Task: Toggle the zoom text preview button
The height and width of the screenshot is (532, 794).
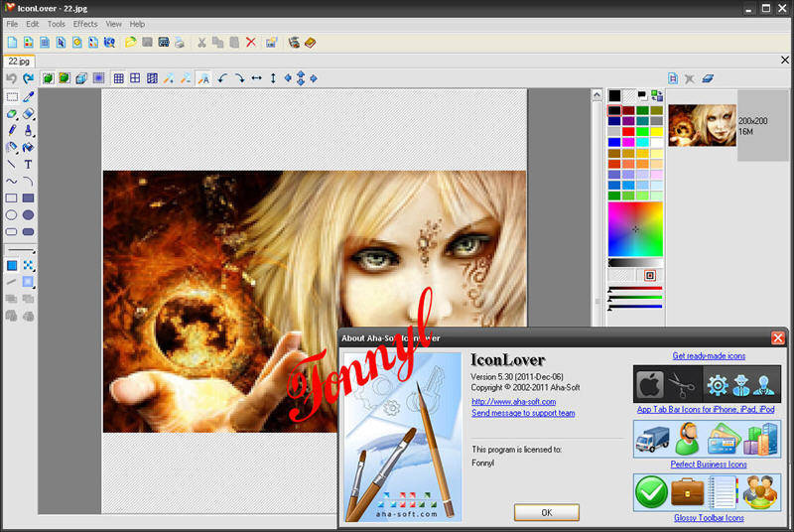Action: [203, 78]
